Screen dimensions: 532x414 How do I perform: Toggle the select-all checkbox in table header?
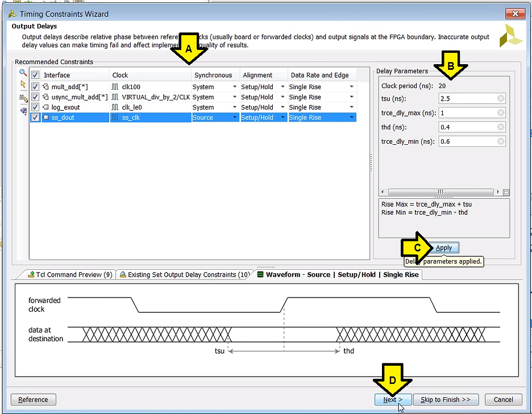(36, 75)
